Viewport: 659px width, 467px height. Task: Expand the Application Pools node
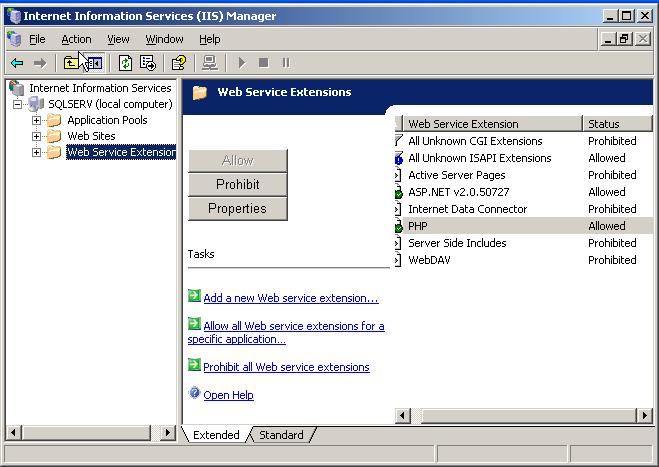pyautogui.click(x=37, y=121)
